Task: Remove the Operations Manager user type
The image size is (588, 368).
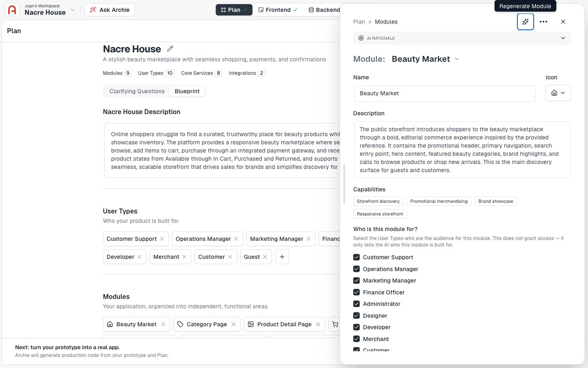Action: pyautogui.click(x=236, y=239)
